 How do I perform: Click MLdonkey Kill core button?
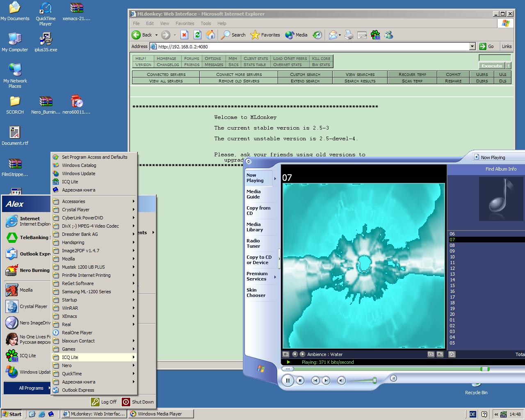click(x=321, y=58)
